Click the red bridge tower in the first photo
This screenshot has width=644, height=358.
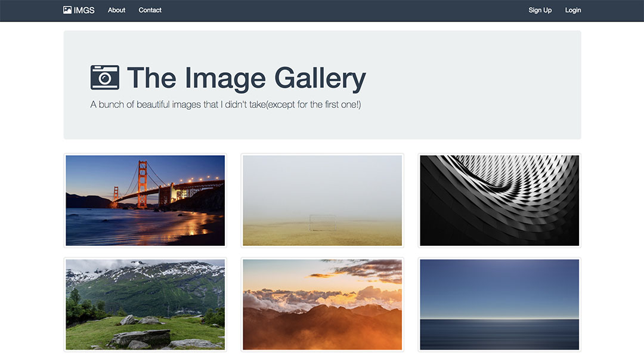(x=142, y=182)
